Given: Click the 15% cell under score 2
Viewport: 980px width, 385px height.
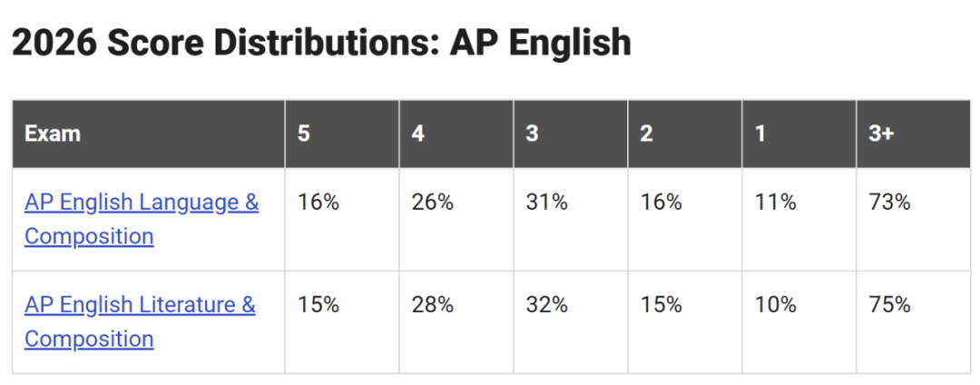Looking at the screenshot, I should click(x=661, y=305).
